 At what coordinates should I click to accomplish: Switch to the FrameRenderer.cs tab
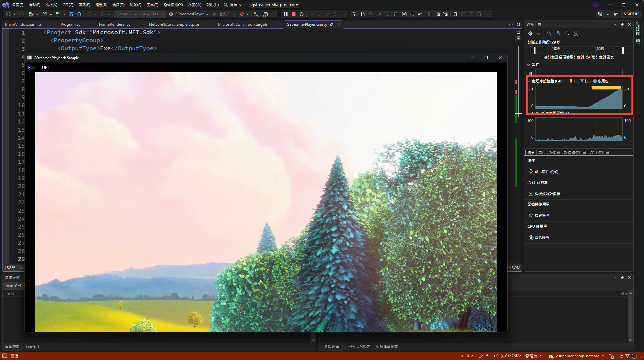tap(114, 25)
